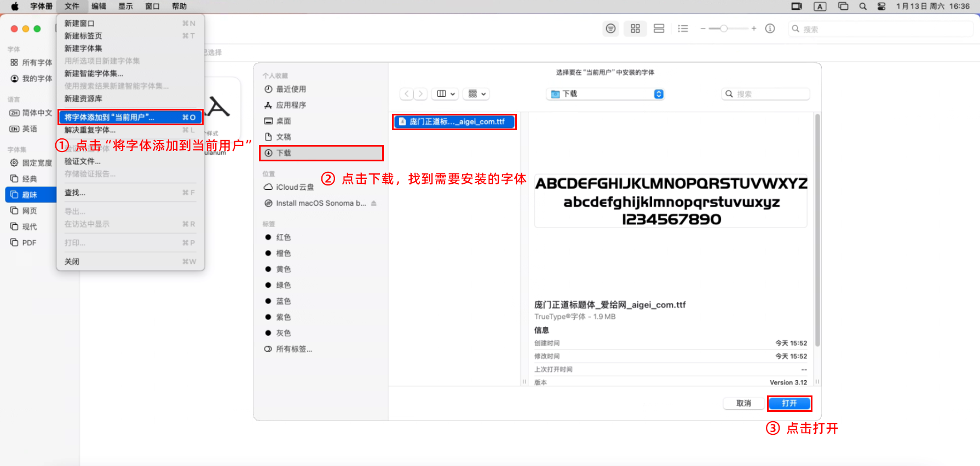Open the 帮助 menu
The image size is (980, 466).
(x=179, y=7)
